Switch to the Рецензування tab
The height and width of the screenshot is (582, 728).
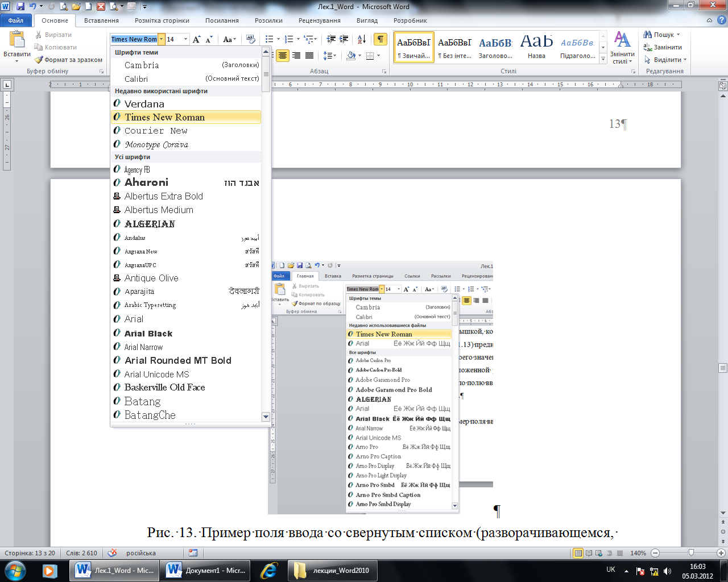coord(320,20)
